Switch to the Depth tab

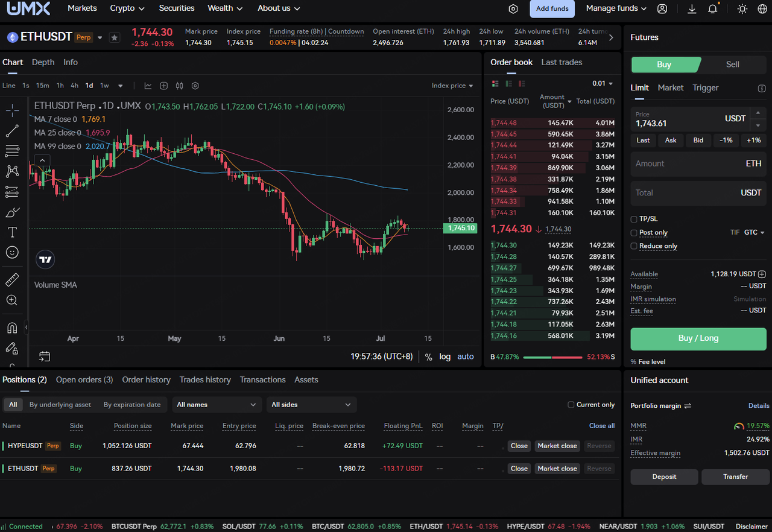pos(43,62)
